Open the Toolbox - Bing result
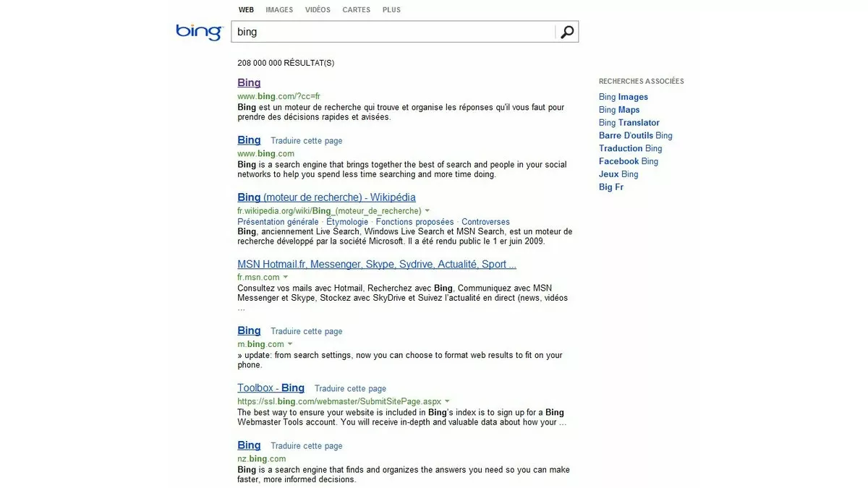Image resolution: width=868 pixels, height=488 pixels. click(x=271, y=388)
